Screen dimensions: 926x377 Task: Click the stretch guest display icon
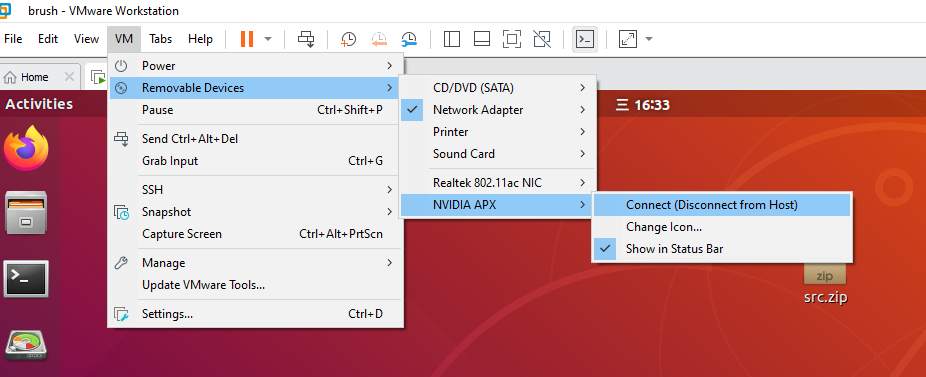pos(628,39)
